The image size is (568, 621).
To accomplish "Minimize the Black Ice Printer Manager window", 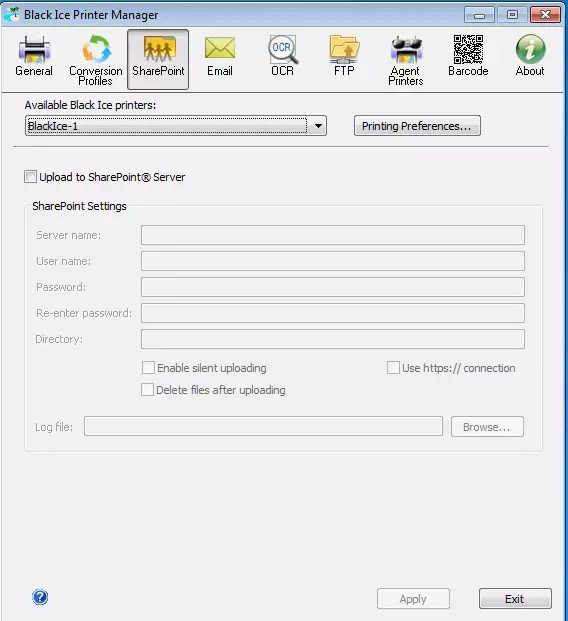I will tap(479, 15).
